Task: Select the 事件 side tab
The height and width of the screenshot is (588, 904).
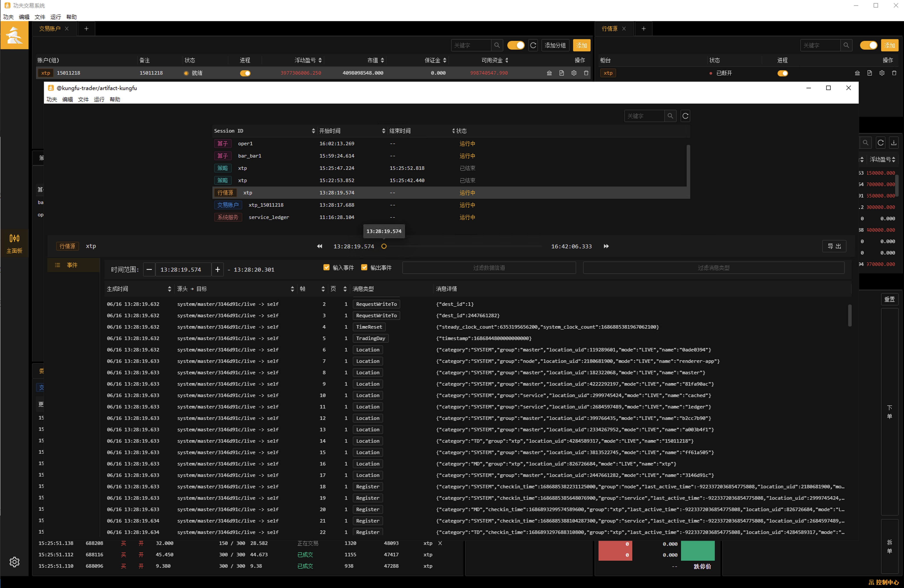Action: (x=73, y=265)
